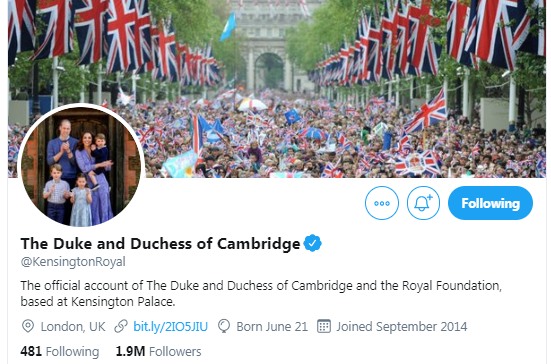Click the Born June 21 text

(x=272, y=327)
